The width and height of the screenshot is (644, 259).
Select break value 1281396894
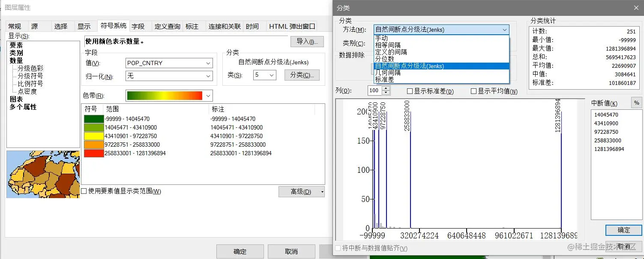click(x=610, y=149)
